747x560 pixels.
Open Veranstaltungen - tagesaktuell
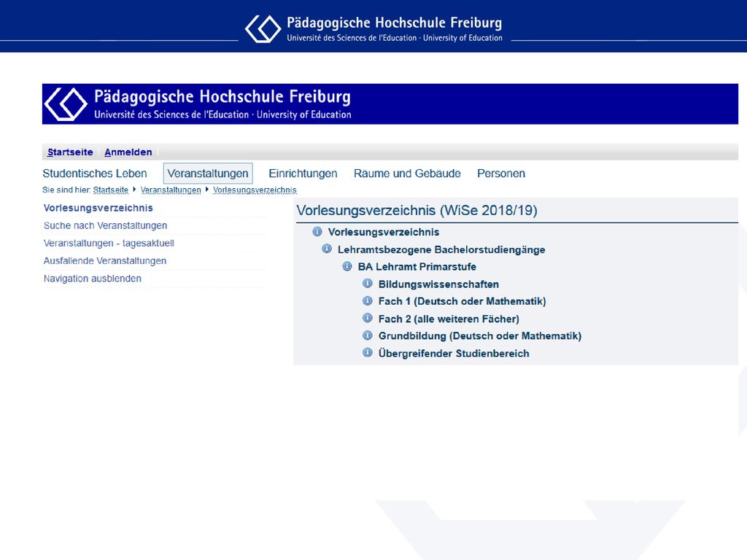[109, 244]
